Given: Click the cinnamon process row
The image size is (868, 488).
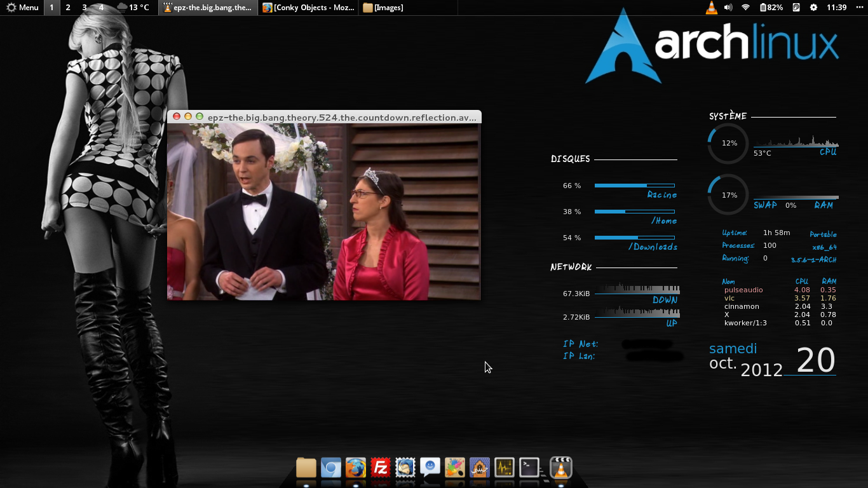Looking at the screenshot, I should coord(780,306).
